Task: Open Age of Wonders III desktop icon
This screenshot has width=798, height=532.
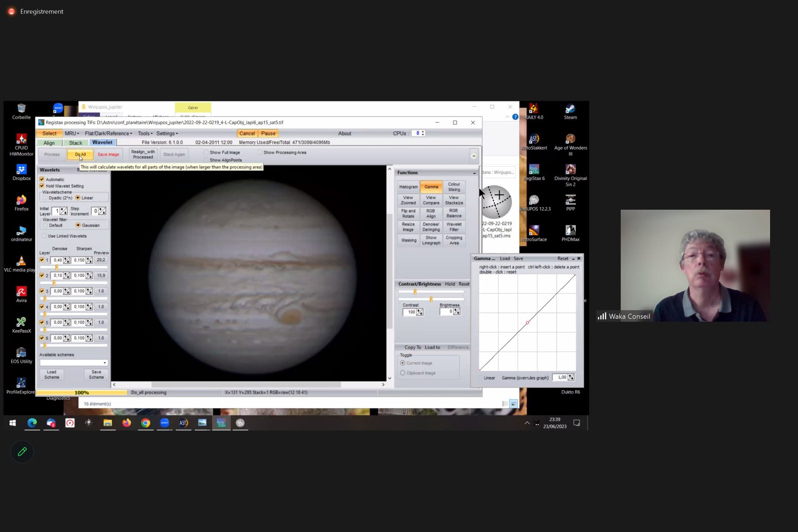Action: (x=570, y=145)
